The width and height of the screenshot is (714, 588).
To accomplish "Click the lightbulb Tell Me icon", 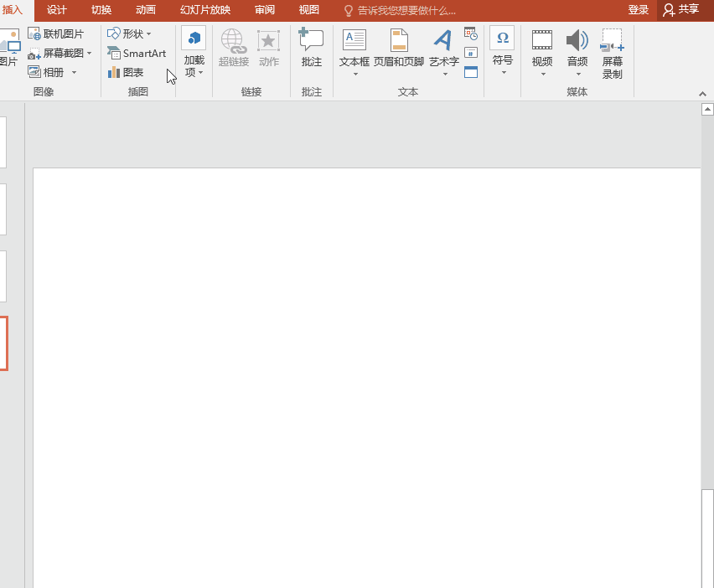I will coord(349,11).
